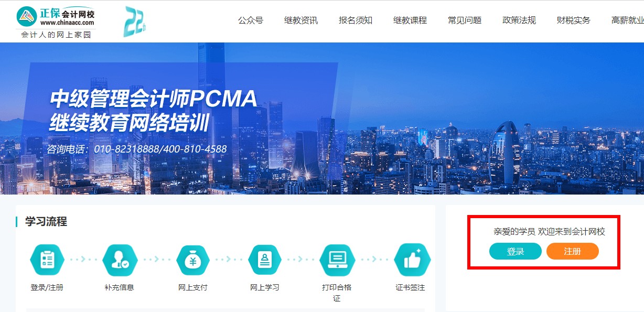Click the 登录/注册 clipboard step icon
644x312 pixels.
click(47, 259)
